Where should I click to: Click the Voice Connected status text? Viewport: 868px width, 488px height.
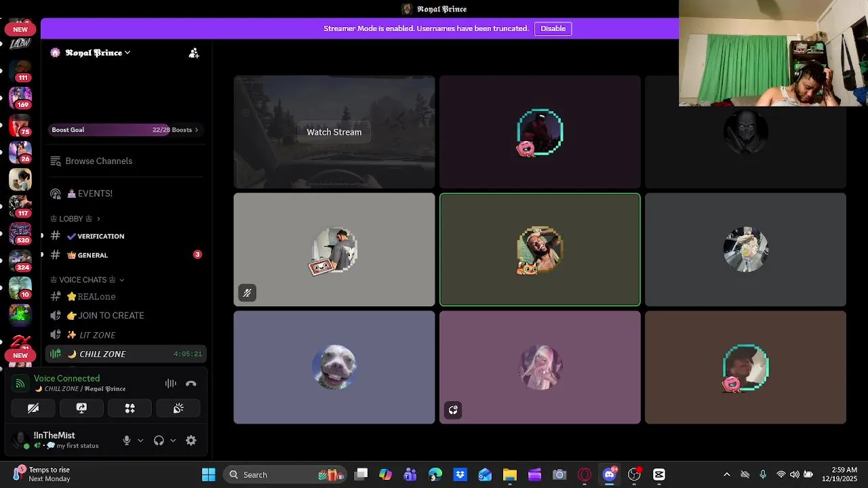[66, 378]
